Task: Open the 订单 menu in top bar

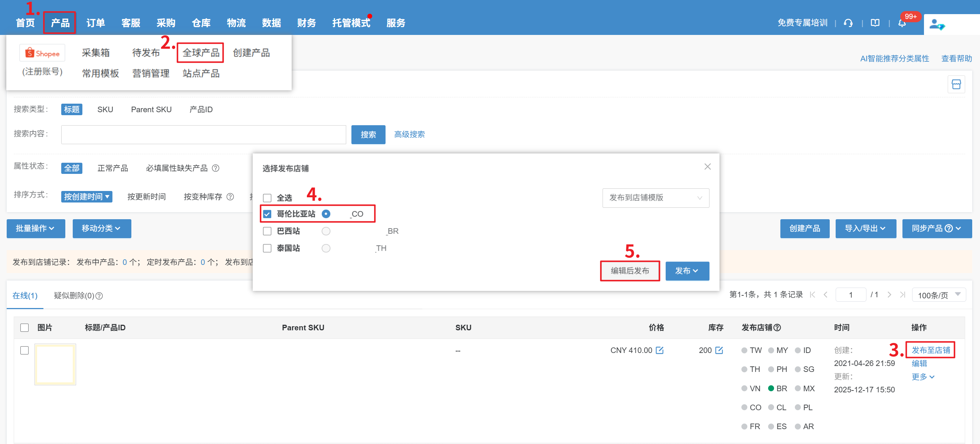Action: click(x=95, y=23)
